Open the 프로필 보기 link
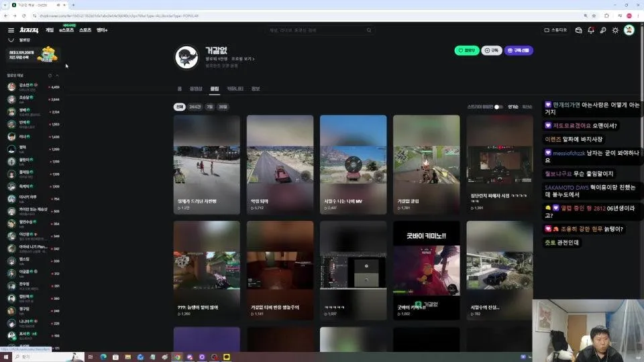 pos(243,59)
